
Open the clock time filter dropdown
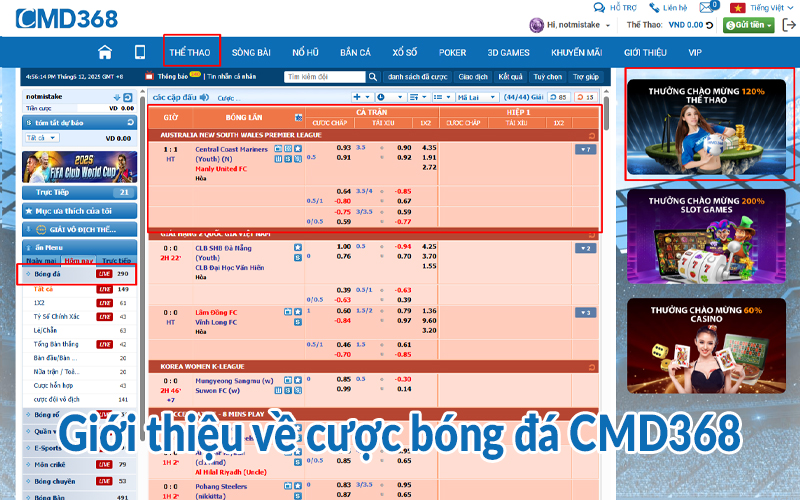pos(390,97)
